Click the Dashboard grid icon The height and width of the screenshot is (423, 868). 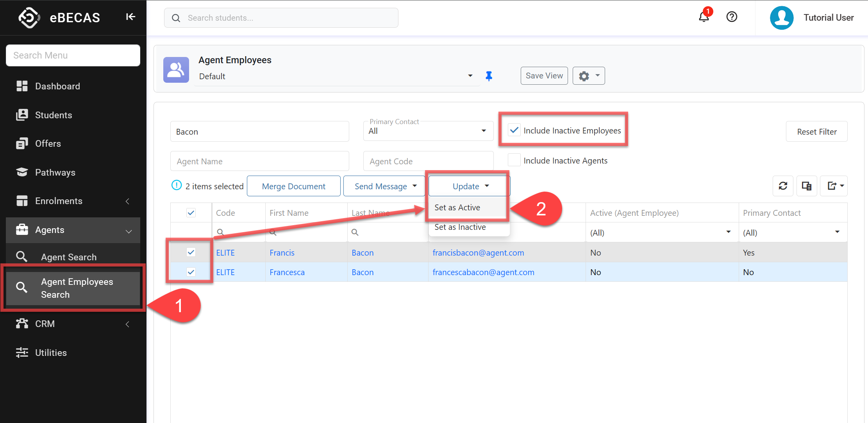[22, 86]
